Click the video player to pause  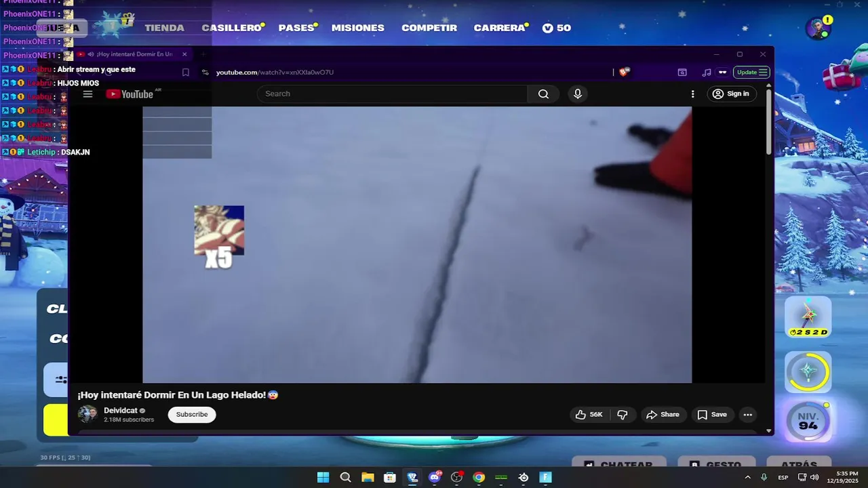417,245
